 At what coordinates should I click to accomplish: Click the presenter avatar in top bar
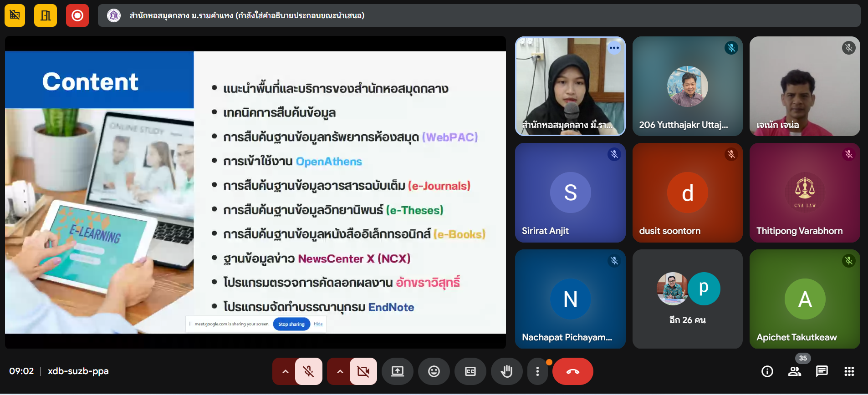click(x=114, y=15)
